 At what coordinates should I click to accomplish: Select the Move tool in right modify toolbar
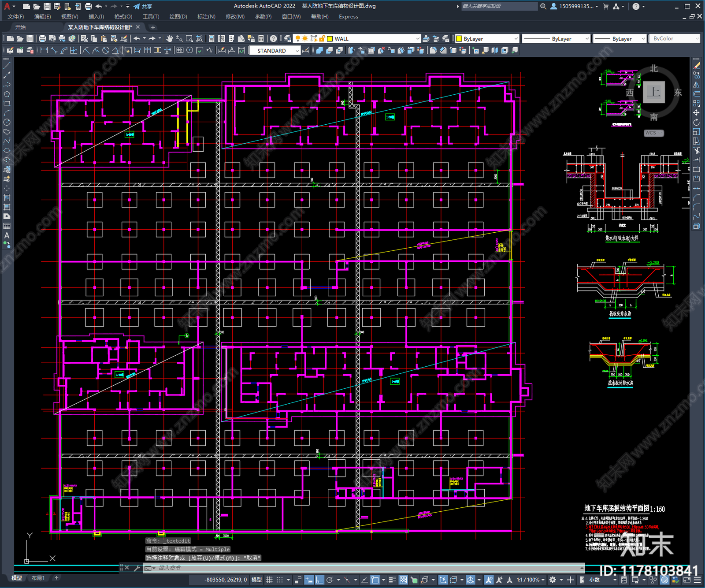click(x=696, y=112)
